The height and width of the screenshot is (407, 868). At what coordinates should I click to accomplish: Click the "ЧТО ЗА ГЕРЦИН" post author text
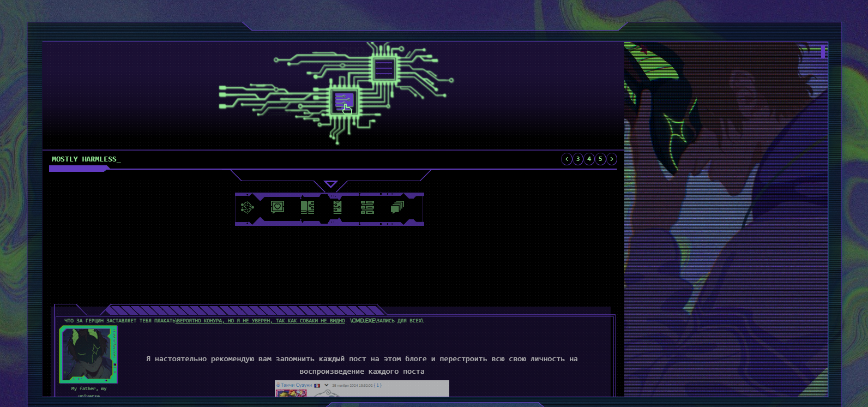[120, 321]
